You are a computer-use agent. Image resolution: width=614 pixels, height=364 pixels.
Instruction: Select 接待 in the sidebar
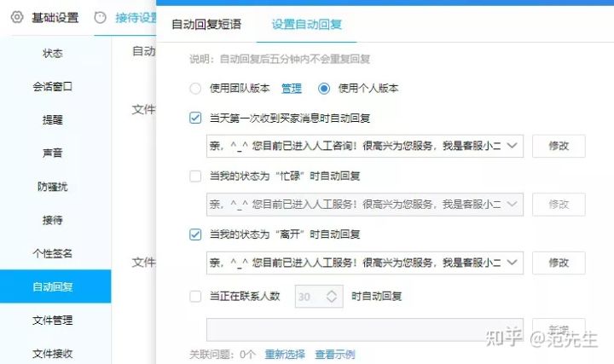click(x=53, y=220)
